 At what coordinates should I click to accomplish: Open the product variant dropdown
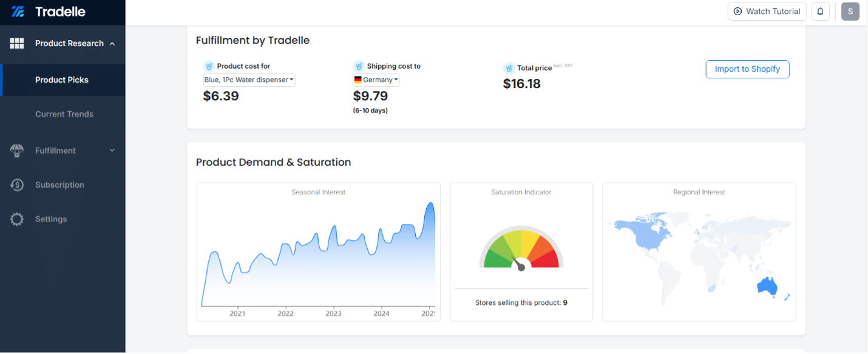click(x=249, y=80)
